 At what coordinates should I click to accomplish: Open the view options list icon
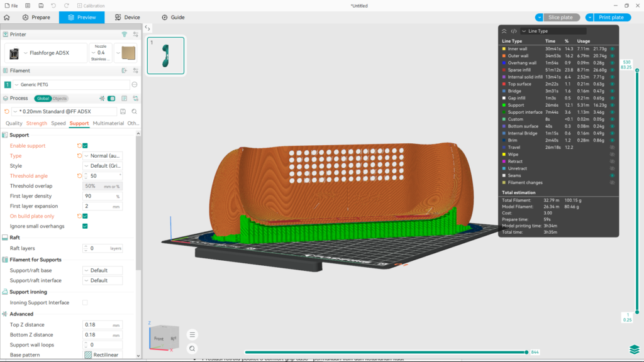click(x=192, y=334)
